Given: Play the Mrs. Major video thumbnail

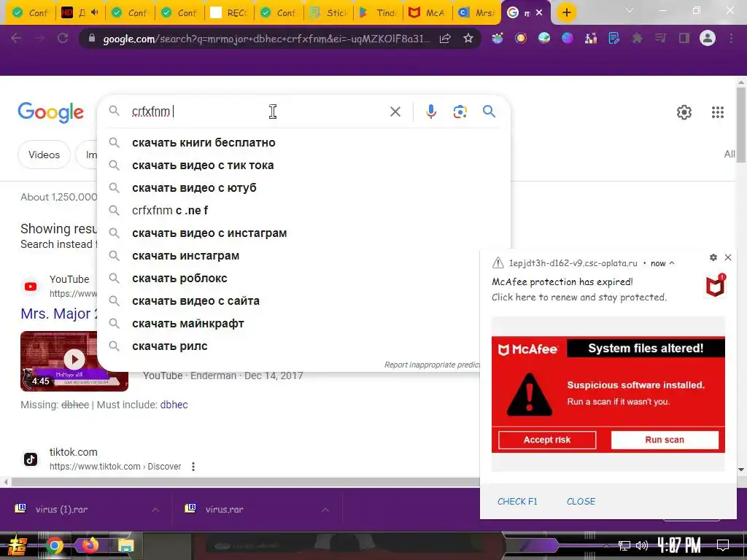Looking at the screenshot, I should tap(74, 360).
